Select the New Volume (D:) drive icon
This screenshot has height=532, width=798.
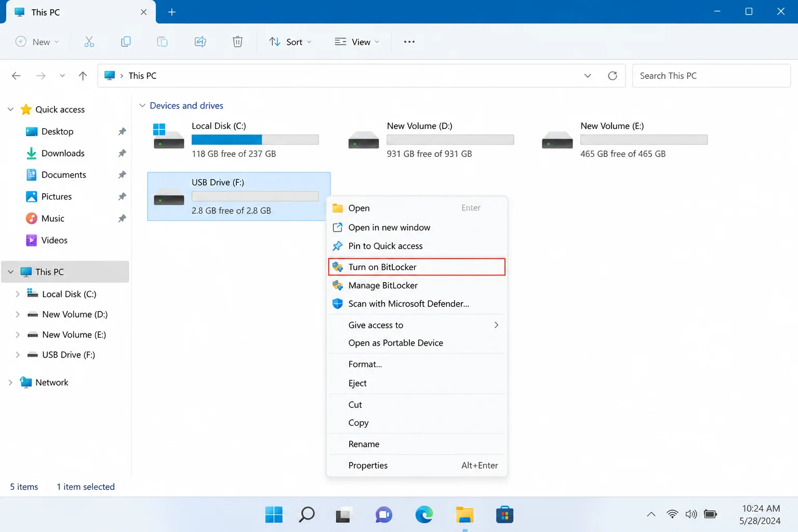coord(364,139)
